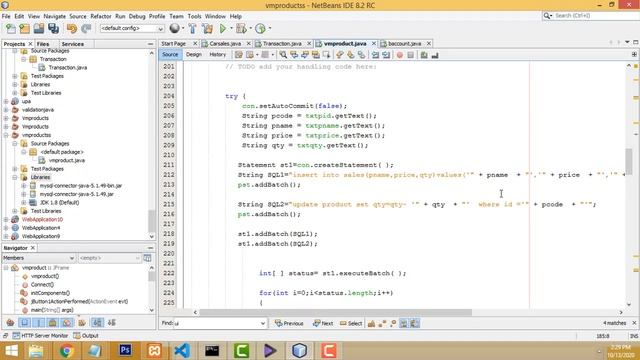Open the default config dropdown
This screenshot has width=640, height=360.
pos(132,28)
